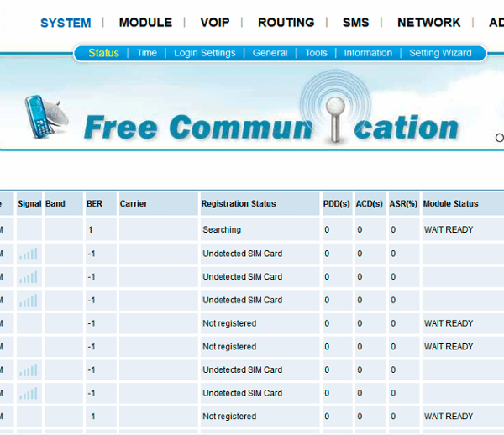The width and height of the screenshot is (504, 435).
Task: Open the ROUTING menu
Action: click(286, 23)
